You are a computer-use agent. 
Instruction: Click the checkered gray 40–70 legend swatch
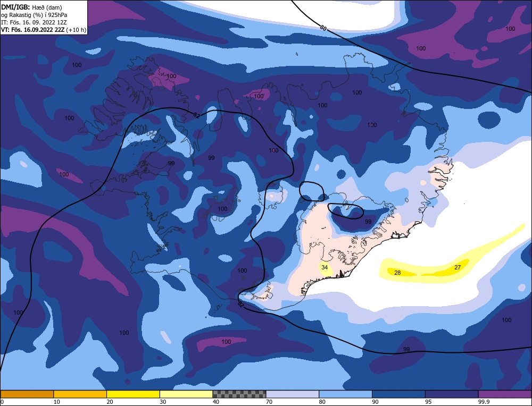tap(239, 394)
